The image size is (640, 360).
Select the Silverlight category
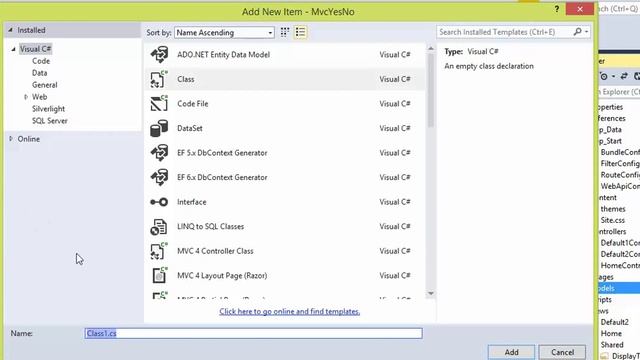pos(48,109)
